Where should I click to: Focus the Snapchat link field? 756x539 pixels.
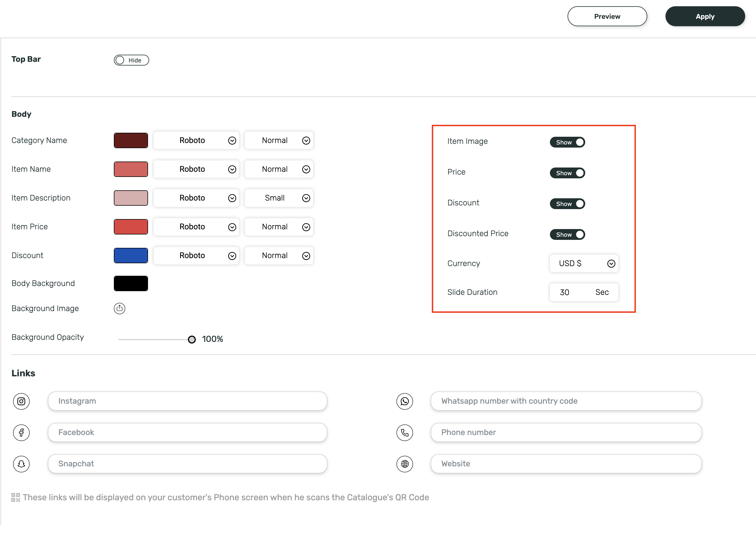pos(187,464)
